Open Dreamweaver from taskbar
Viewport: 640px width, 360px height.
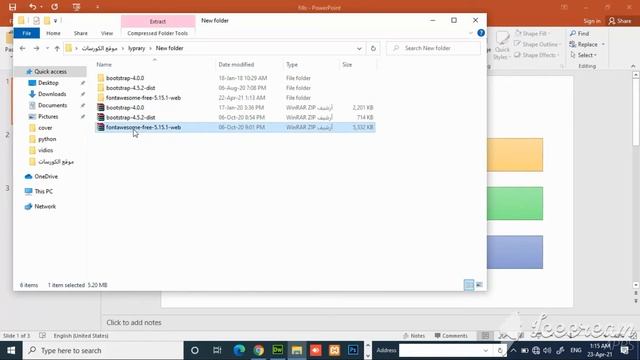[x=278, y=350]
